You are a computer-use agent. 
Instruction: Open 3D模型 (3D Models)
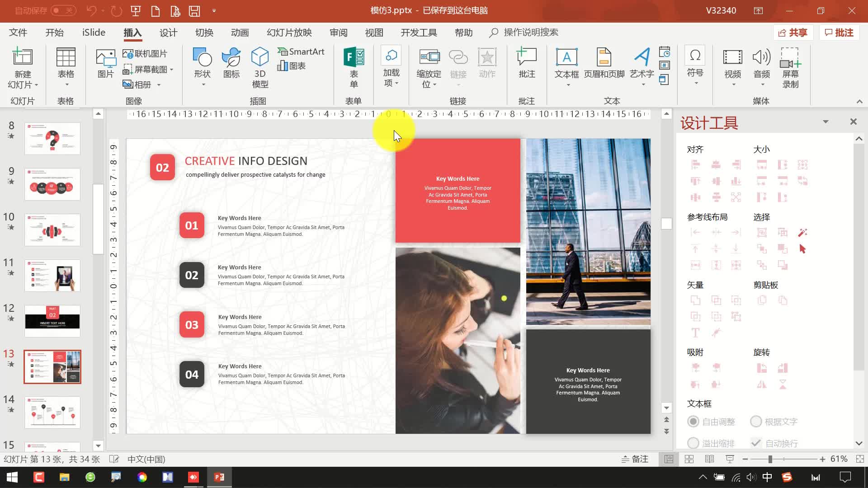click(260, 67)
